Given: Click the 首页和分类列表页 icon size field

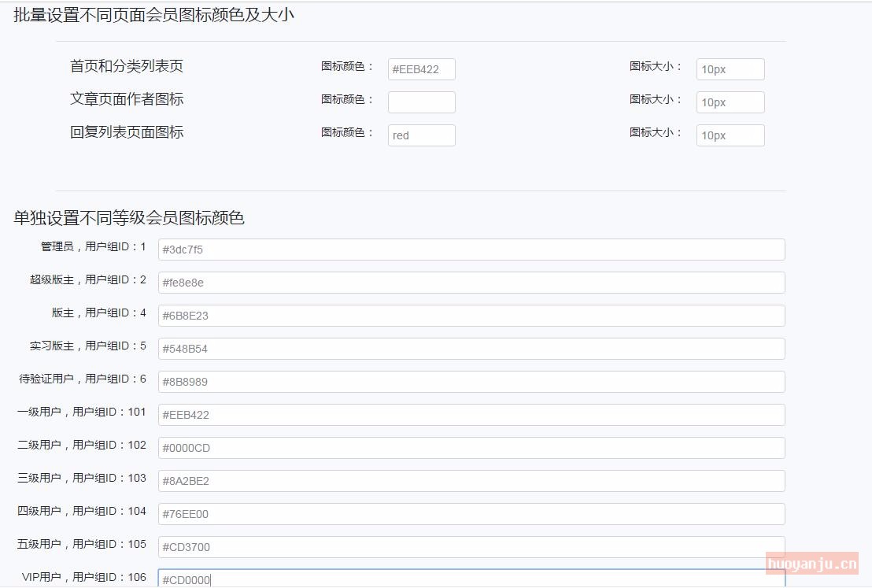Looking at the screenshot, I should pos(730,69).
